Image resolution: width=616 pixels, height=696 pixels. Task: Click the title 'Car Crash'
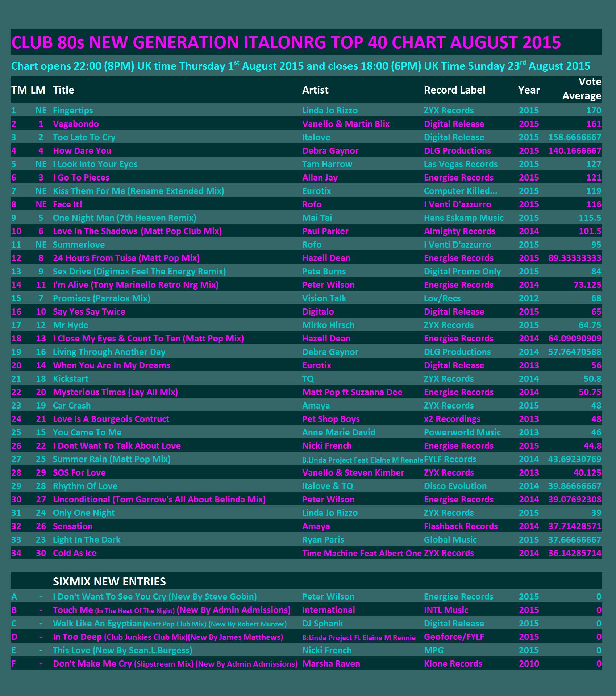coord(72,406)
